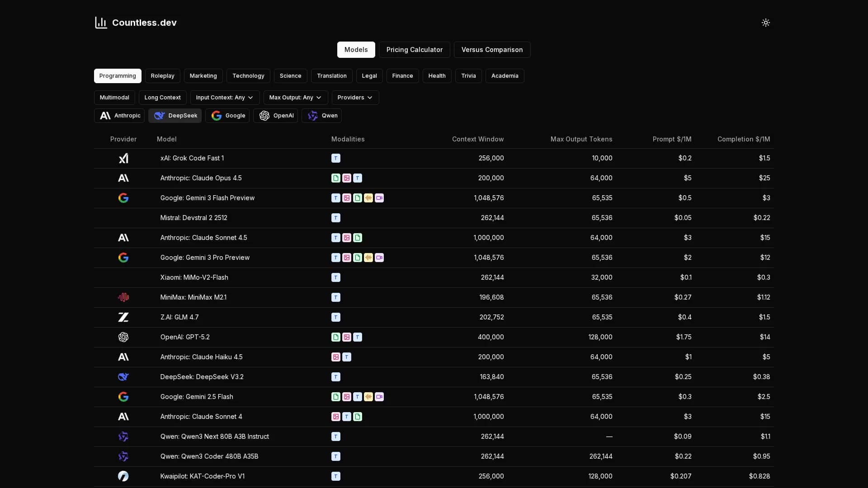Viewport: 868px width, 488px height.
Task: Click the Countless.dev bar chart logo icon
Action: (x=101, y=23)
